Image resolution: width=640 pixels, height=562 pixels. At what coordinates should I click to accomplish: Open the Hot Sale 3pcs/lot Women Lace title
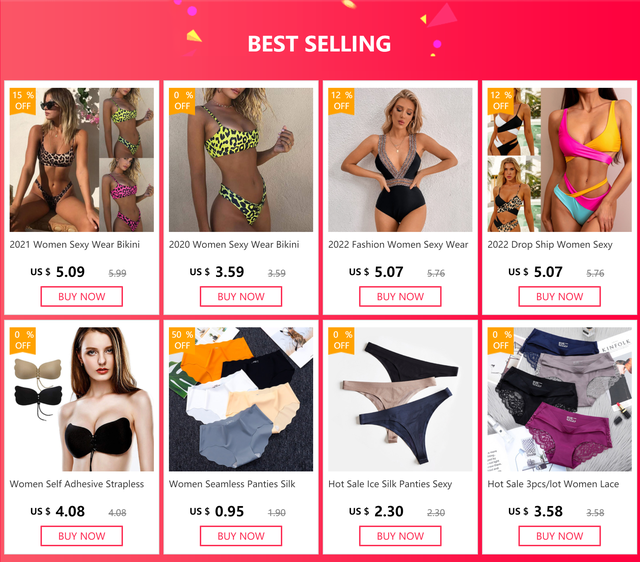(x=553, y=484)
